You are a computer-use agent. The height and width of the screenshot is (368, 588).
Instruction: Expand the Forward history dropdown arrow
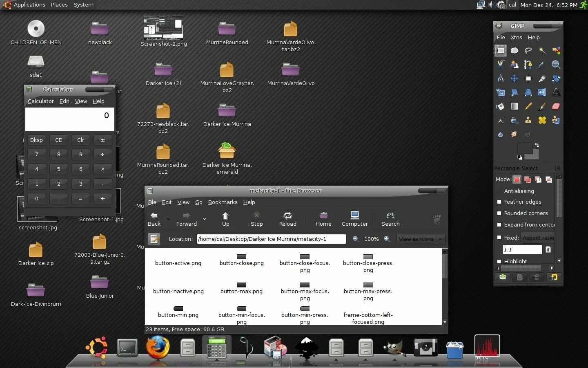tap(205, 219)
